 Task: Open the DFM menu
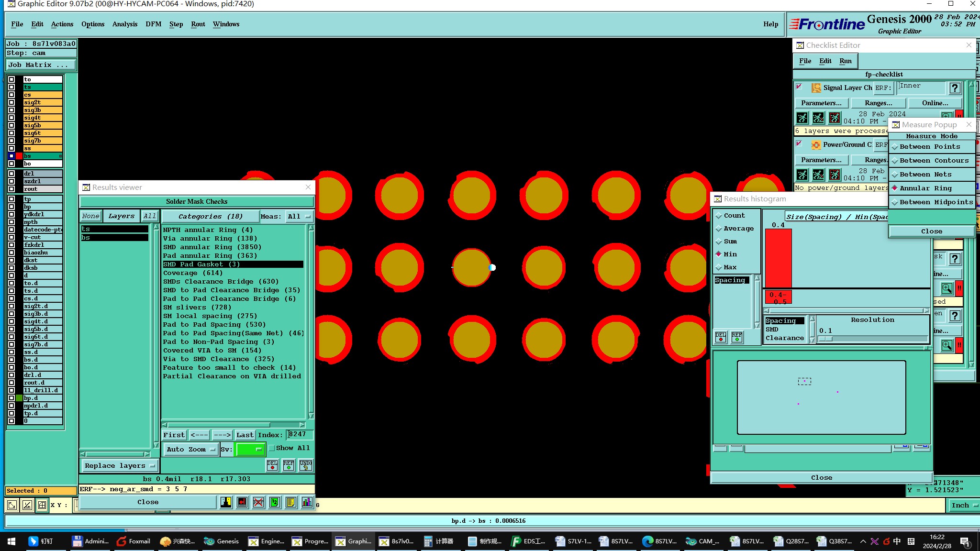pos(153,24)
